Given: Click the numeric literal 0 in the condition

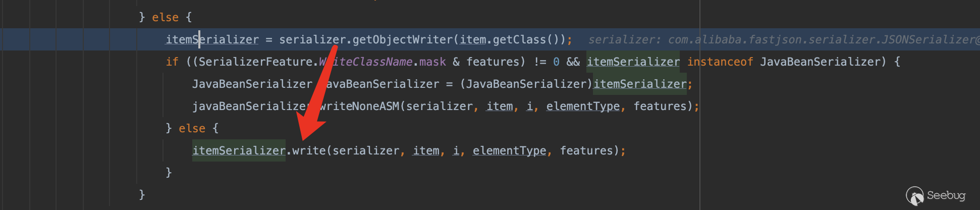Looking at the screenshot, I should [556, 62].
